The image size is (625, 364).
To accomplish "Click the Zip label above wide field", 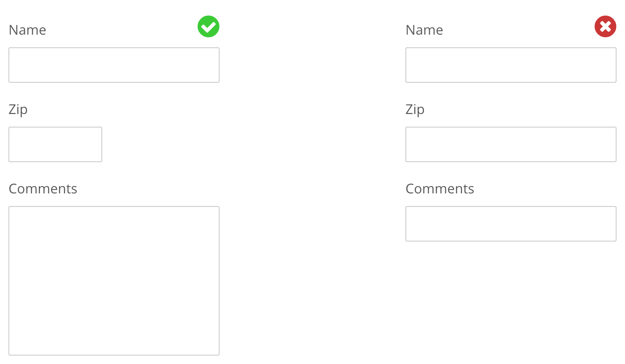I will (415, 109).
